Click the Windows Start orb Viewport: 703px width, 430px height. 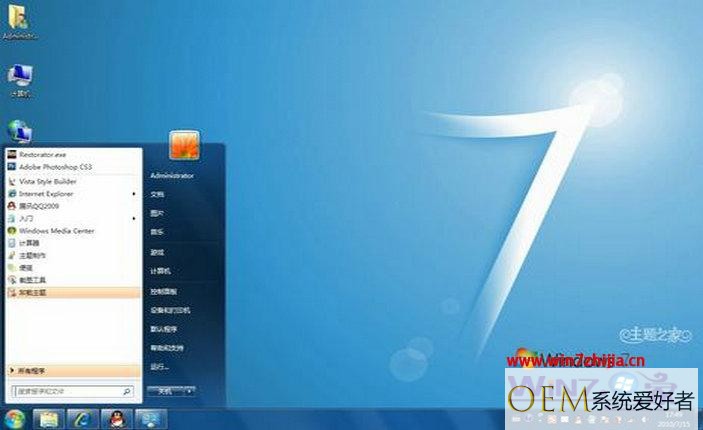[14, 419]
